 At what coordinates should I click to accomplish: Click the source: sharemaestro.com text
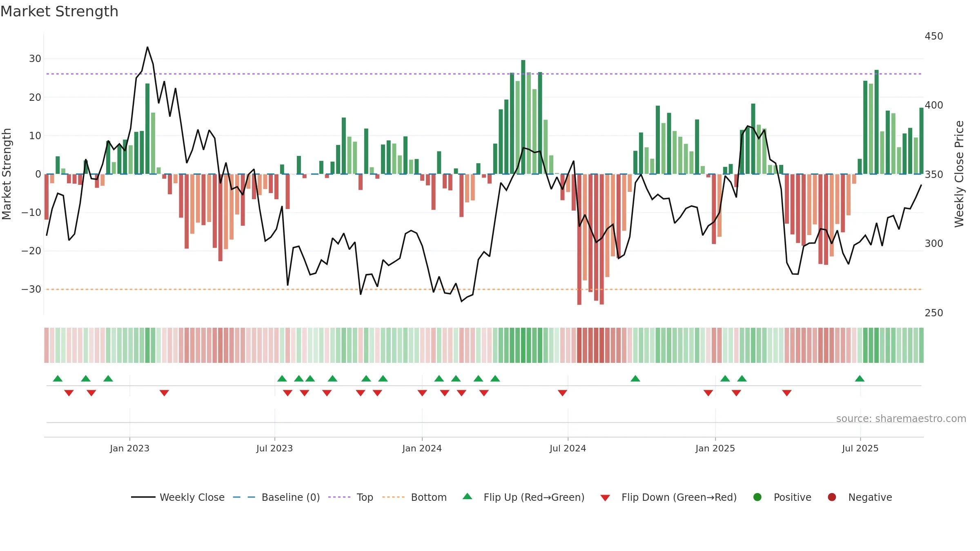[901, 419]
